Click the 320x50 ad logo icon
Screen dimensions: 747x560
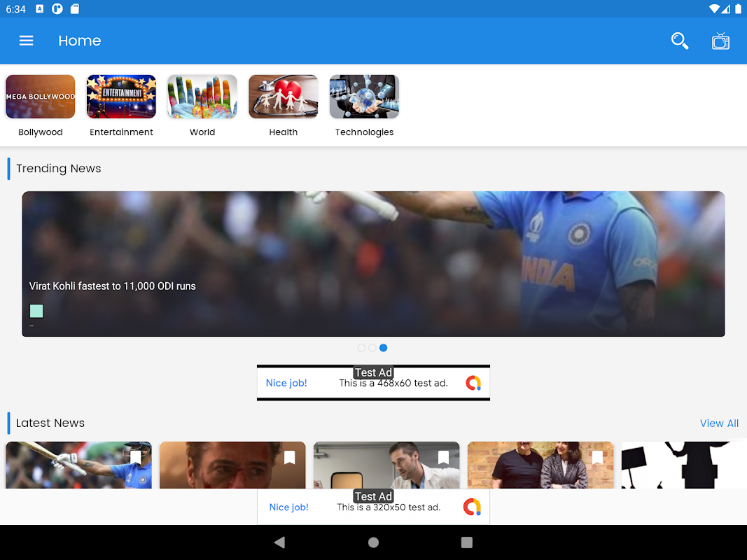coord(472,507)
